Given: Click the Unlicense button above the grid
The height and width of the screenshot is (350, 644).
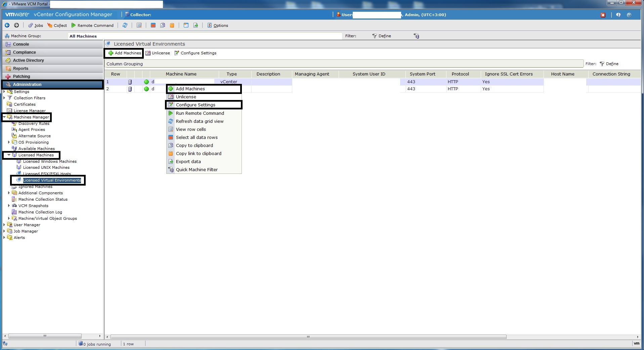Looking at the screenshot, I should [158, 53].
